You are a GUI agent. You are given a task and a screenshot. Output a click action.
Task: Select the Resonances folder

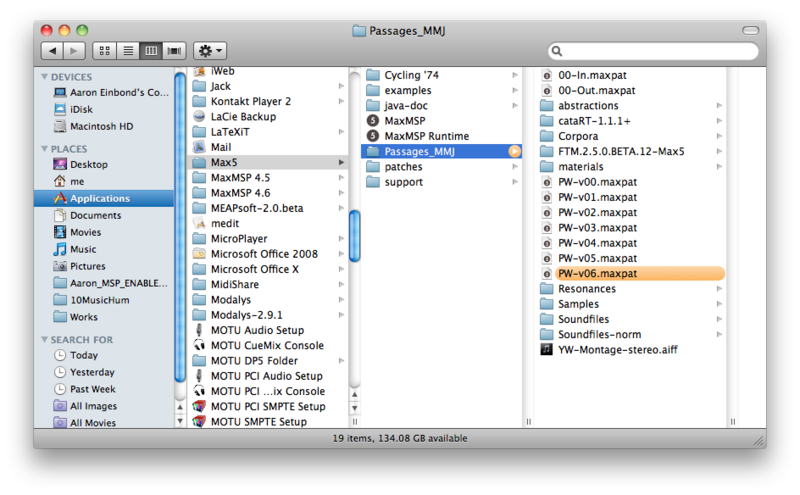[x=579, y=289]
